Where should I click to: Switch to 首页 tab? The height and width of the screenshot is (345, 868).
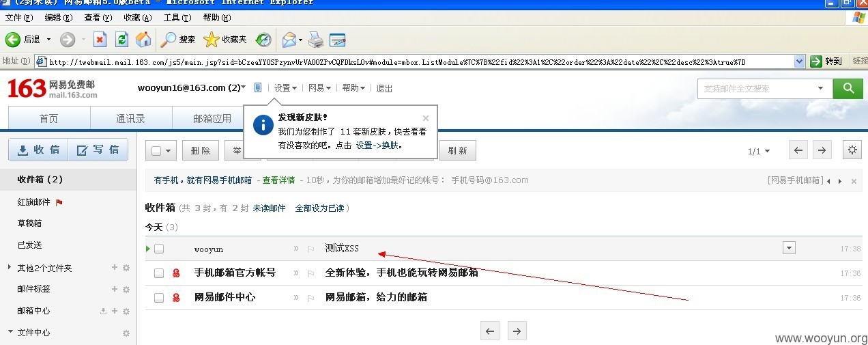[x=48, y=118]
